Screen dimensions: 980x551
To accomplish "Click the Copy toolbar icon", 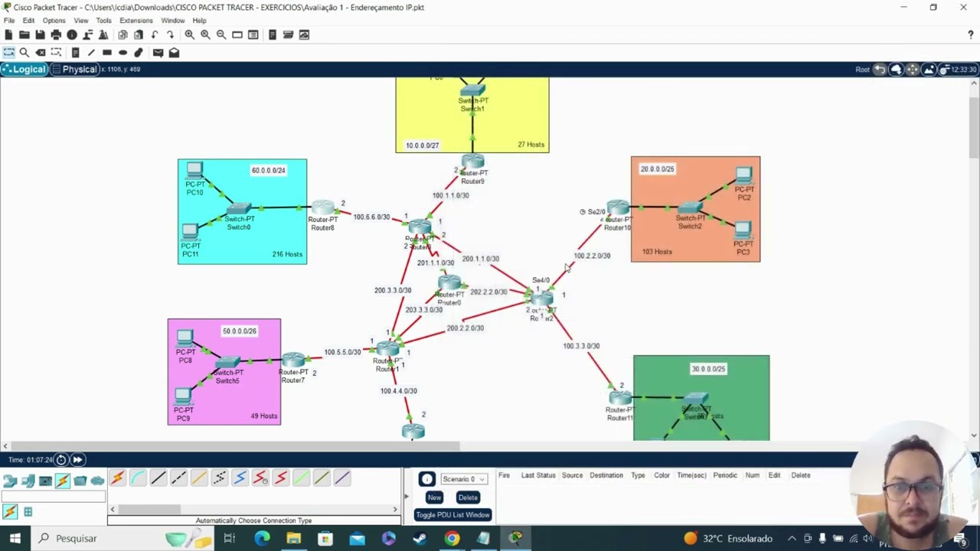I will (122, 34).
